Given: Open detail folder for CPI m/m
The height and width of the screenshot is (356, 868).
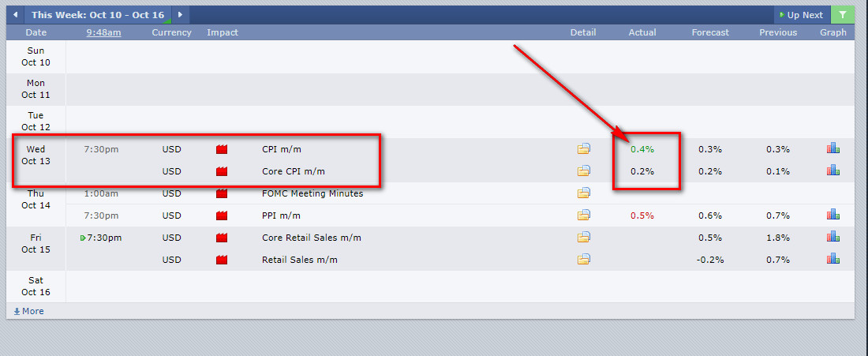Looking at the screenshot, I should tap(583, 148).
